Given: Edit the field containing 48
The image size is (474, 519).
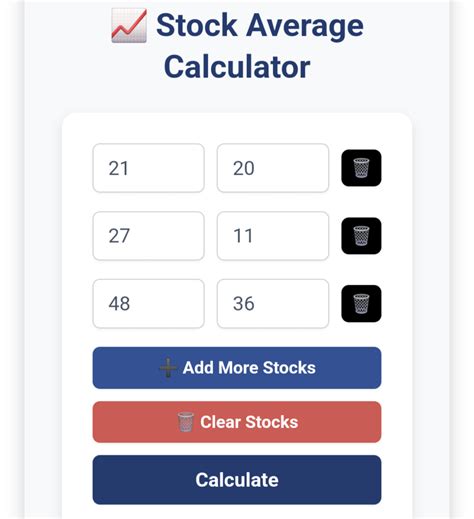Looking at the screenshot, I should pos(149,304).
